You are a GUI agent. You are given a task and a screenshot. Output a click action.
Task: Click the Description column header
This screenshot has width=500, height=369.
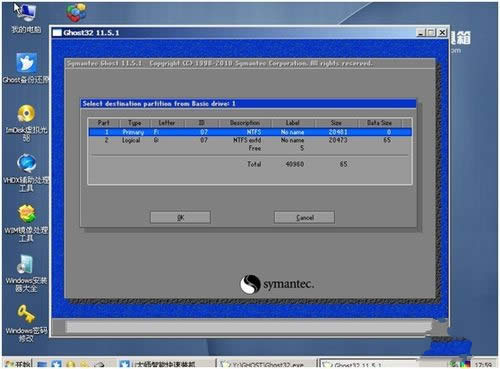[x=245, y=123]
